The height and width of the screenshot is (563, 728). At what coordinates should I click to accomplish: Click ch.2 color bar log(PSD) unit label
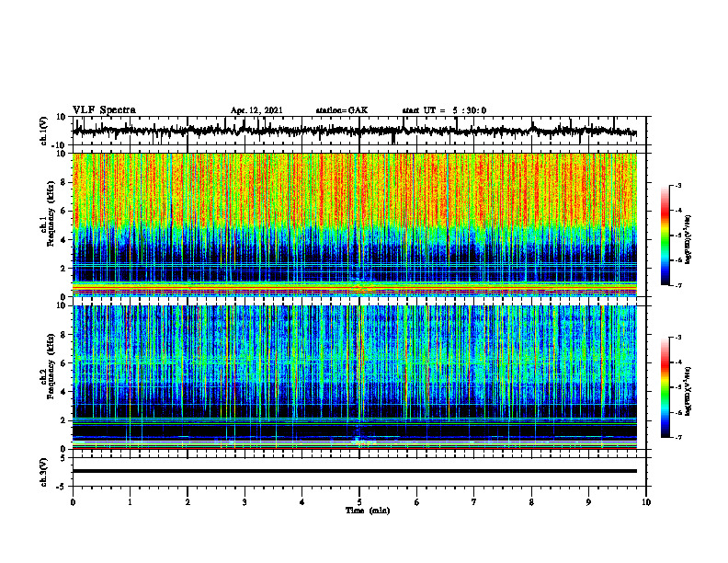689,391
